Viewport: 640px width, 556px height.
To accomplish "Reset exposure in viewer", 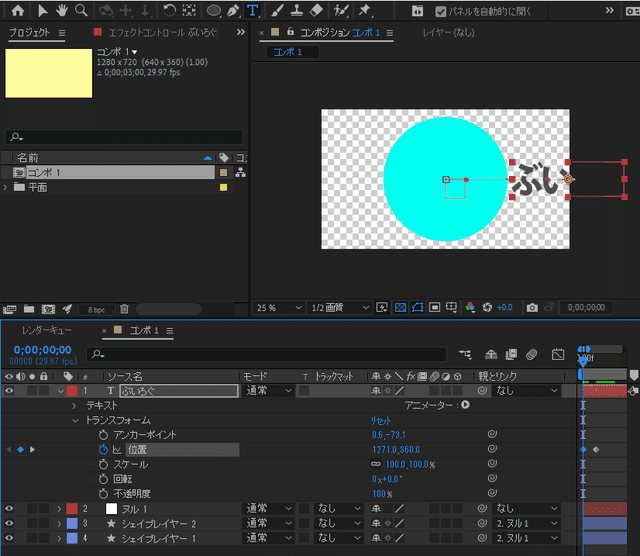I will click(487, 307).
